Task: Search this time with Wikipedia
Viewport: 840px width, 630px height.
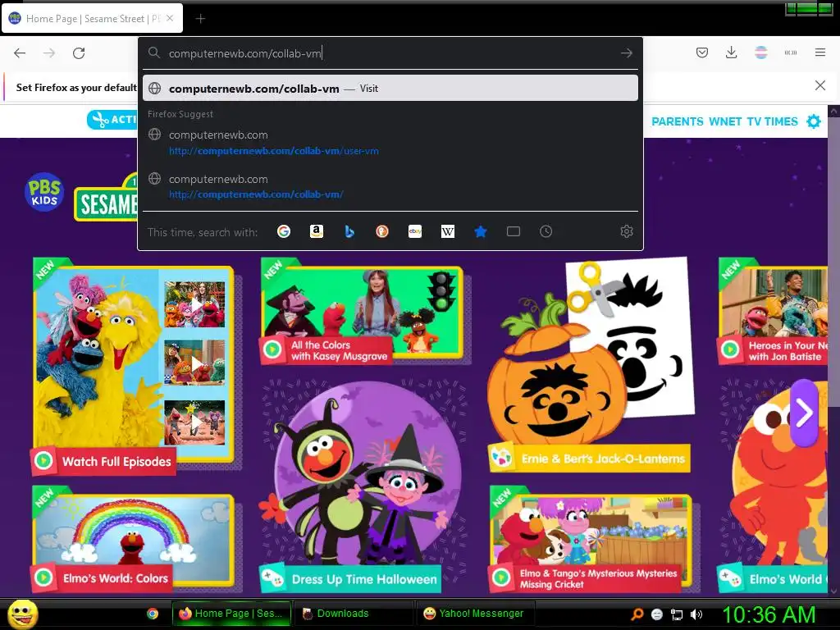Action: (447, 231)
